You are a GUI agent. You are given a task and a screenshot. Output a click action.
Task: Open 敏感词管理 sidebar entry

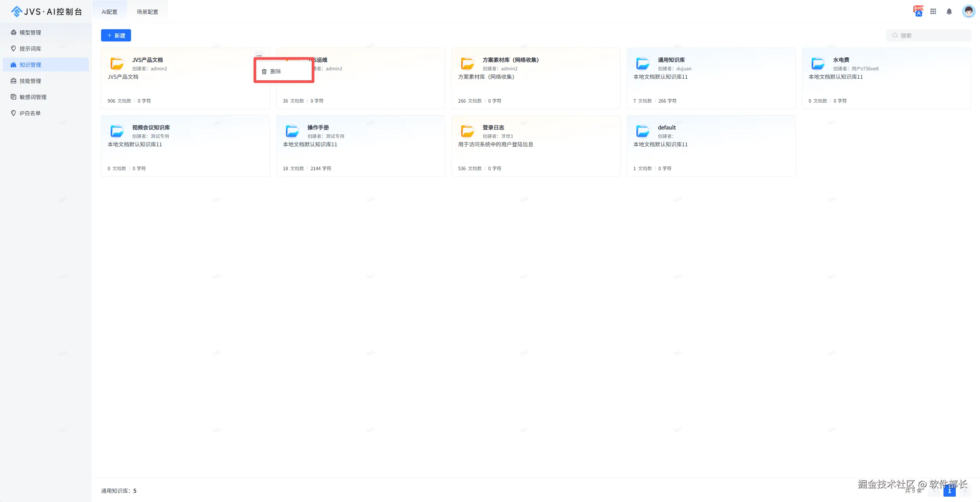tap(33, 97)
